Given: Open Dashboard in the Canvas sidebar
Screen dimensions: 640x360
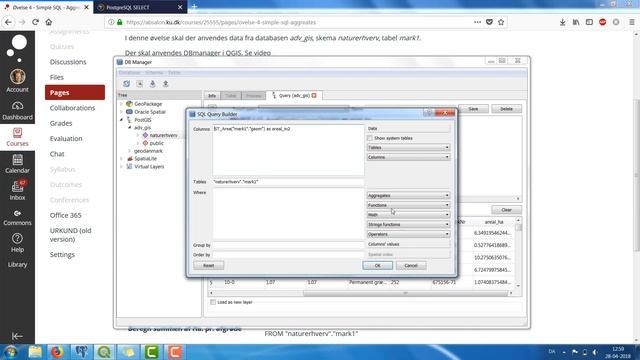Looking at the screenshot, I should [x=17, y=111].
